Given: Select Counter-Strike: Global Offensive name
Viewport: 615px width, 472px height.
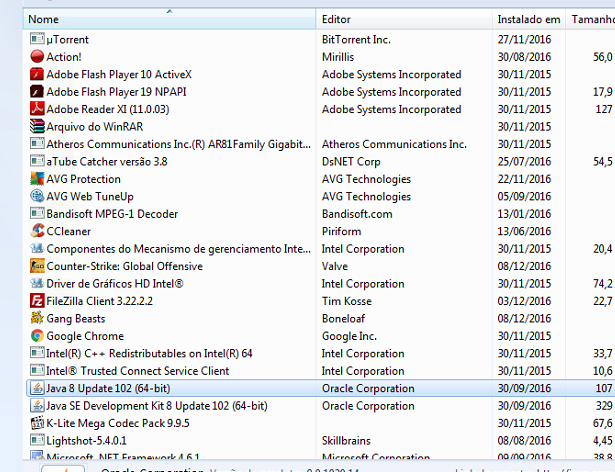Looking at the screenshot, I should pos(124,266).
